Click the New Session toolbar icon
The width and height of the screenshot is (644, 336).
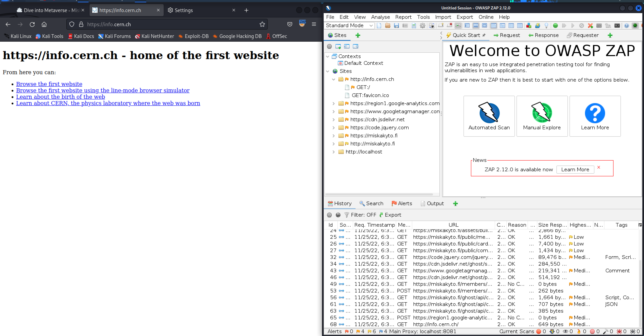click(x=379, y=26)
